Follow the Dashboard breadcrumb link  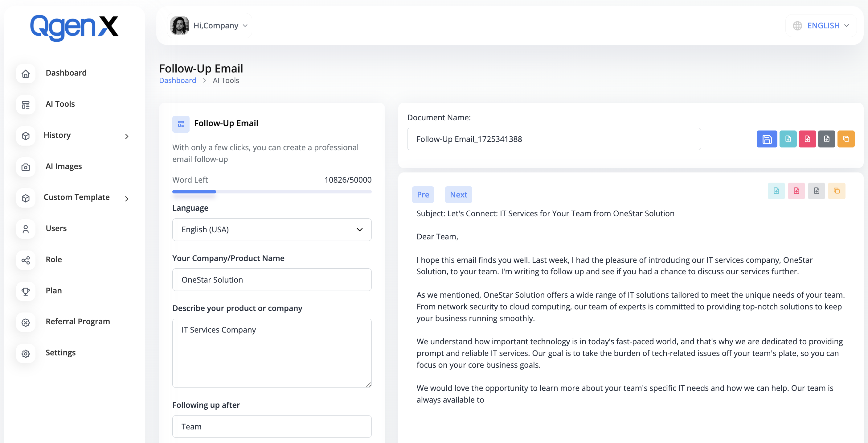click(178, 80)
